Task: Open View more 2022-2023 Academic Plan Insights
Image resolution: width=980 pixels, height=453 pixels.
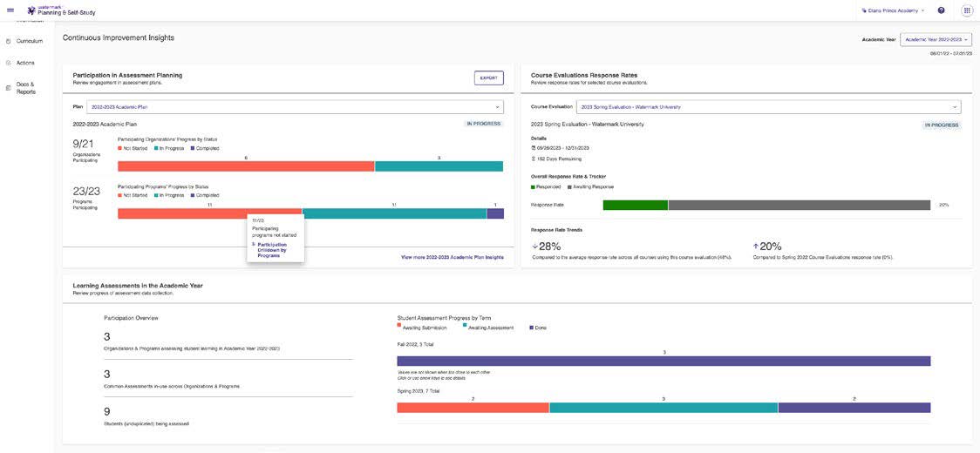Action: coord(452,257)
